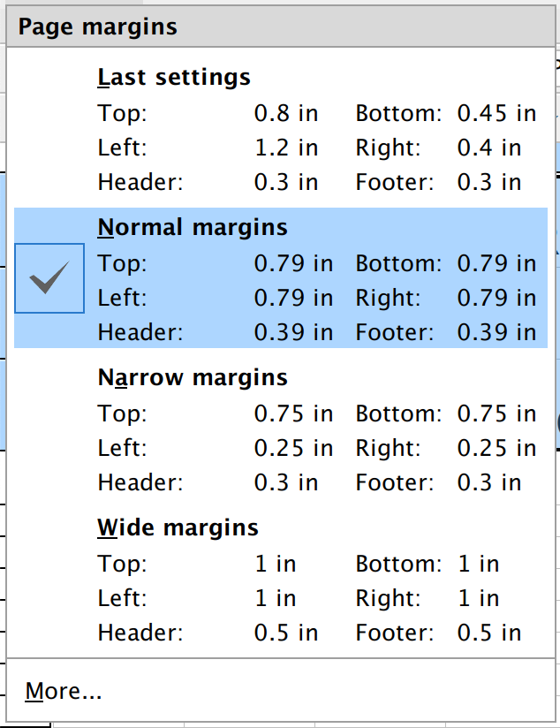Click the 1.2 in Left value in Last settings

coord(286,148)
